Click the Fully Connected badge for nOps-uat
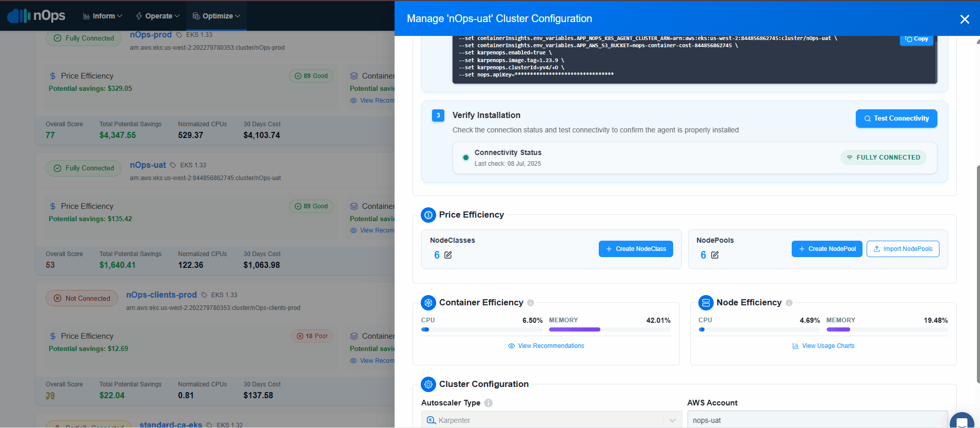The width and height of the screenshot is (980, 428). click(84, 168)
